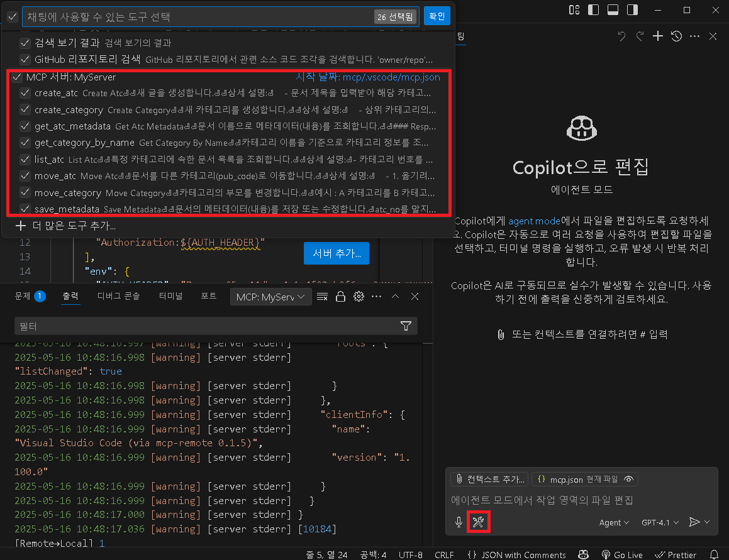
Task: Switch to the 출력 tab
Action: tap(70, 296)
